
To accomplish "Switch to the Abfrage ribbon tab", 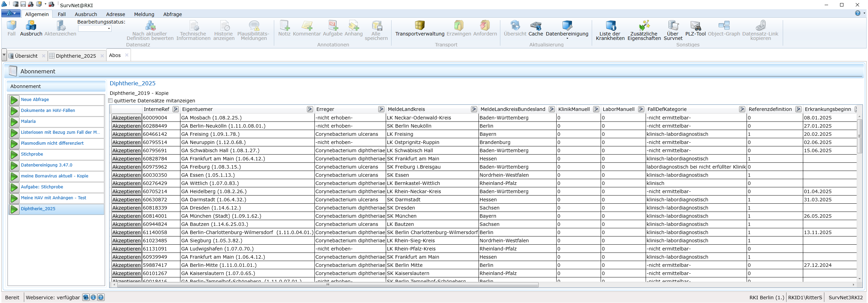I will (172, 14).
